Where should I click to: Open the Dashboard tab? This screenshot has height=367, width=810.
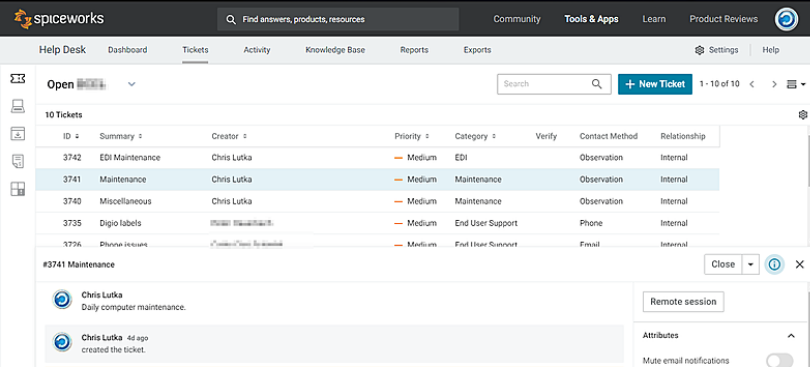point(128,50)
